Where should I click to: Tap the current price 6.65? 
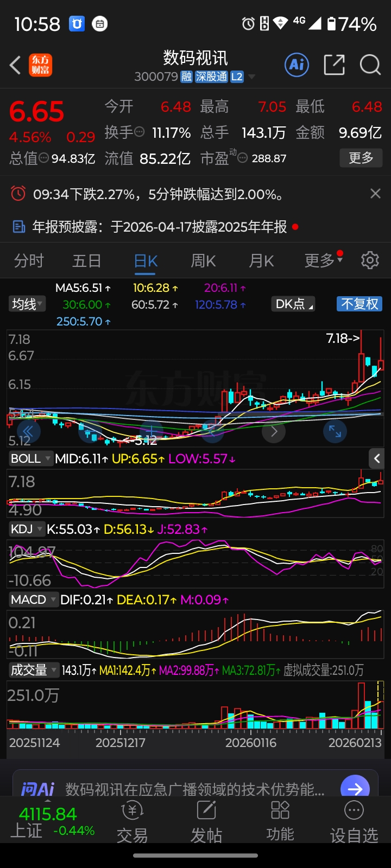click(36, 112)
